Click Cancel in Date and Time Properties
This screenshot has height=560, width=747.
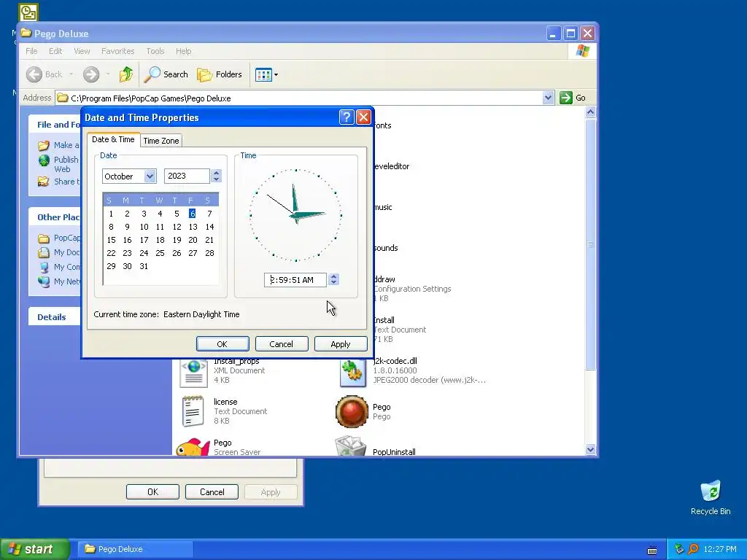click(282, 344)
